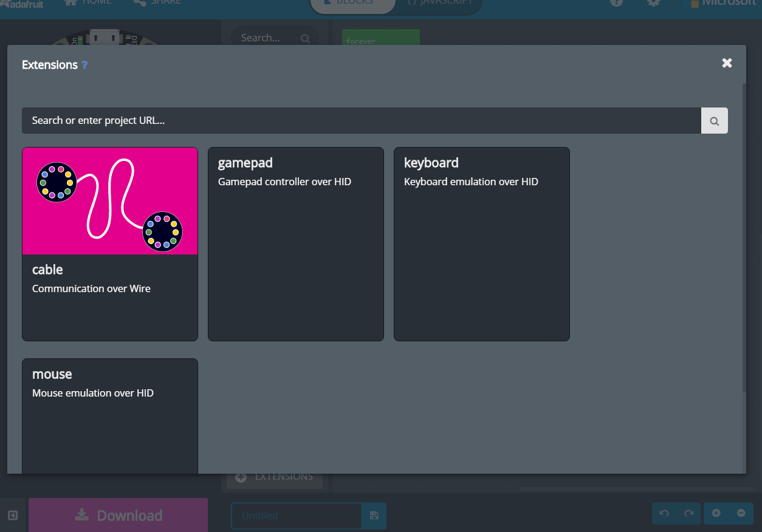This screenshot has width=762, height=532.
Task: Click the undo arrow icon
Action: tap(664, 514)
